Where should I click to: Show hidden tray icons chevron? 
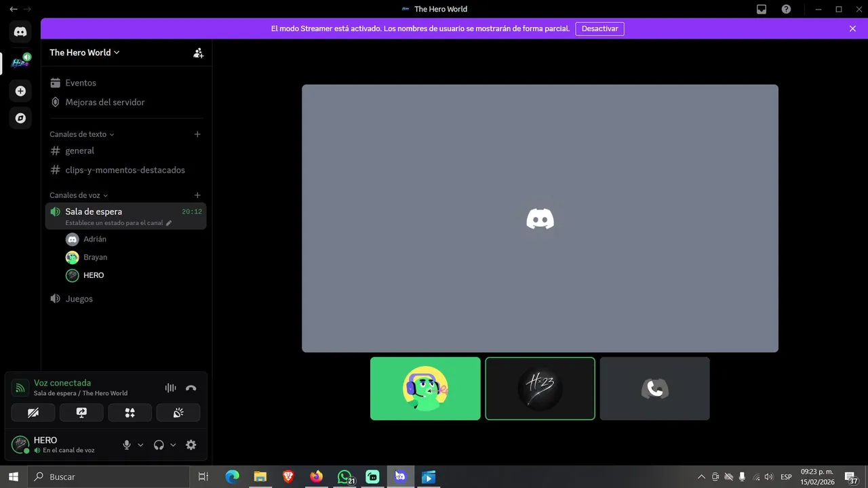click(x=701, y=476)
